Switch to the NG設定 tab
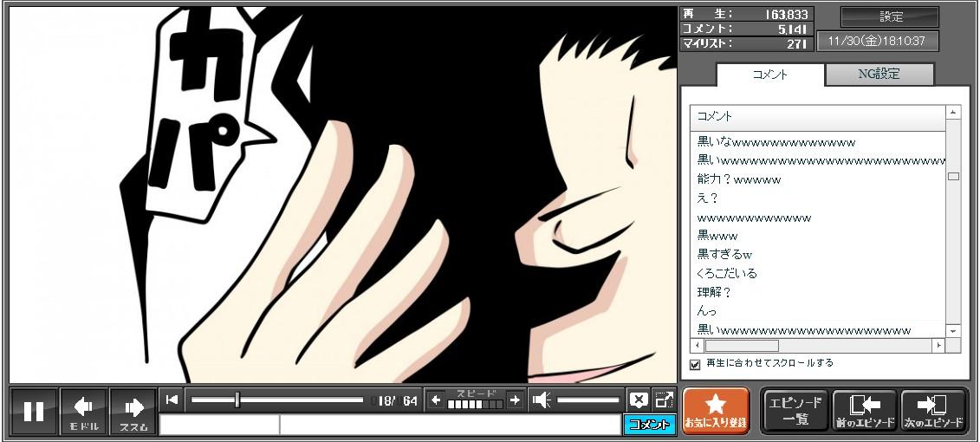The image size is (980, 442). (879, 75)
